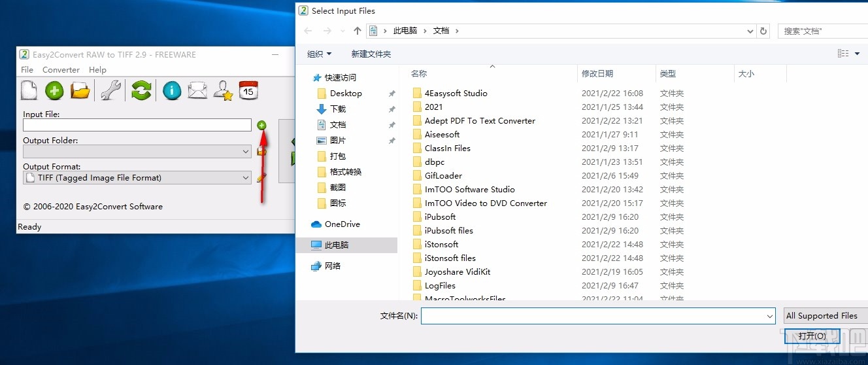Select Desktop in navigation pane
The height and width of the screenshot is (365, 868).
tap(346, 94)
